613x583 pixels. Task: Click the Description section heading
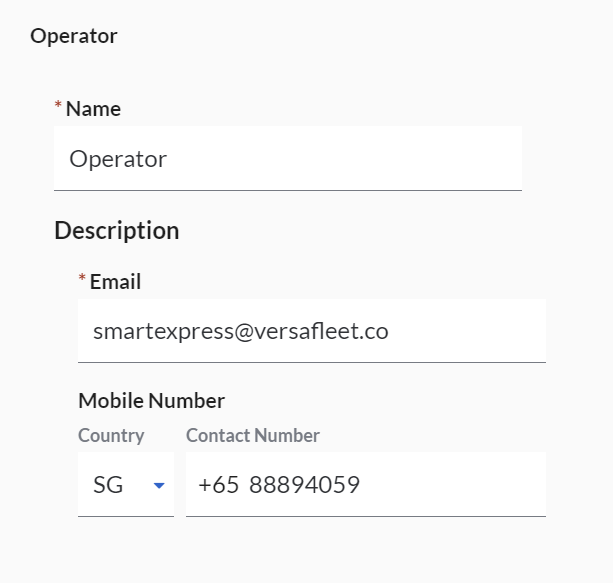pyautogui.click(x=116, y=231)
